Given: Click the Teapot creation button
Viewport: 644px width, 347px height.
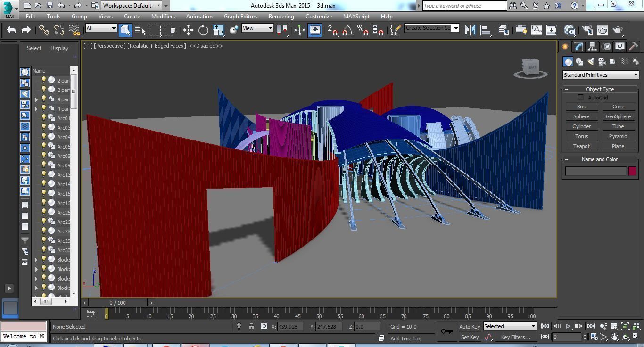Looking at the screenshot, I should (x=581, y=146).
